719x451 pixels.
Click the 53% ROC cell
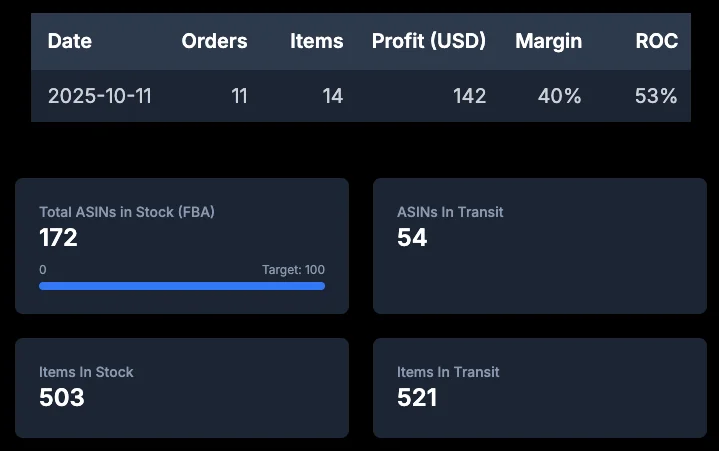pyautogui.click(x=656, y=96)
